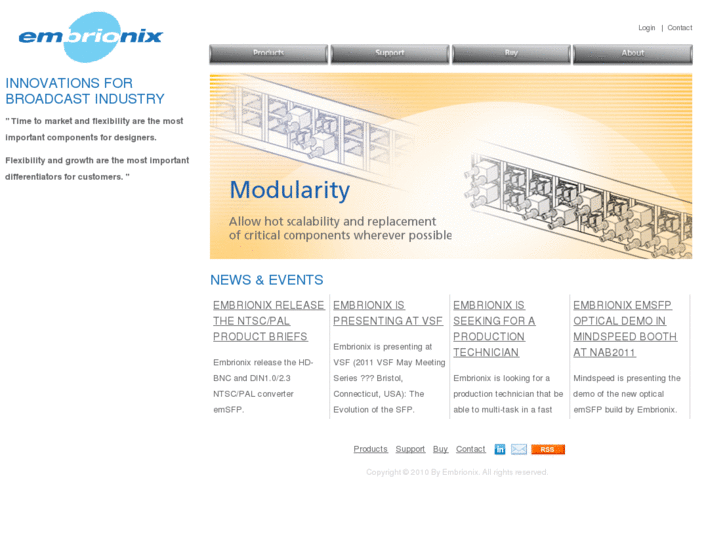Click the Contact link at top right
This screenshot has width=727, height=545.
680,28
